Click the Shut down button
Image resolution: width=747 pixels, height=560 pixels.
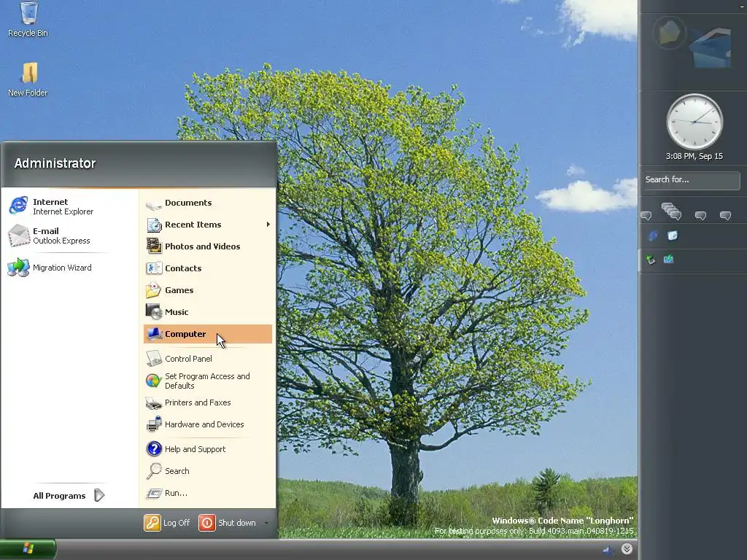click(228, 523)
